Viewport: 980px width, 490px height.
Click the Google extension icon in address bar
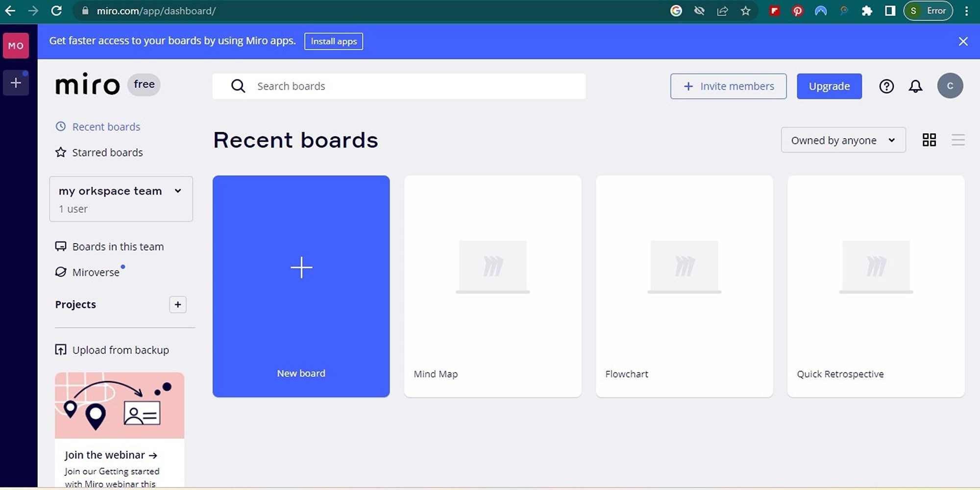[x=676, y=11]
